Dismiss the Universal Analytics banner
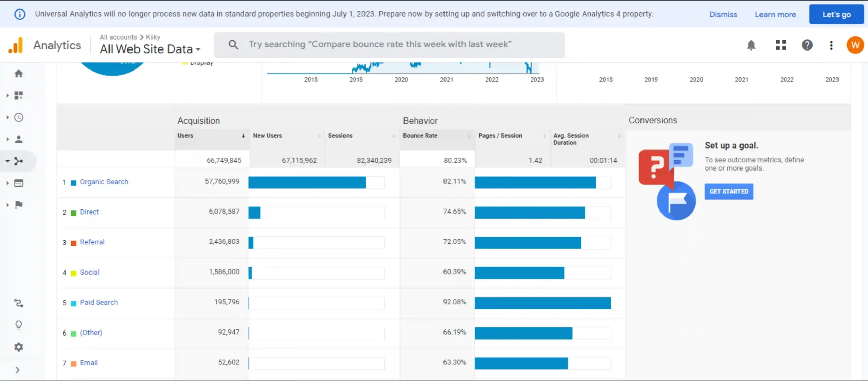This screenshot has height=381, width=868. 723,14
